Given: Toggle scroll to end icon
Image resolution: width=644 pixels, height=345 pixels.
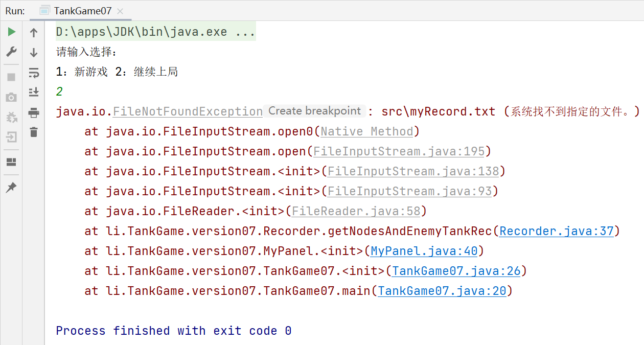Looking at the screenshot, I should 34,92.
